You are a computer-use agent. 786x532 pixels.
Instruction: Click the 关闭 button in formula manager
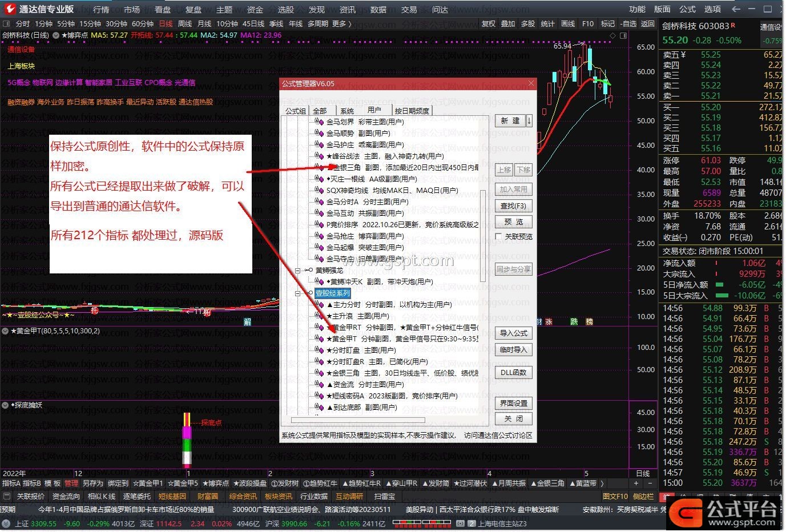(x=513, y=418)
